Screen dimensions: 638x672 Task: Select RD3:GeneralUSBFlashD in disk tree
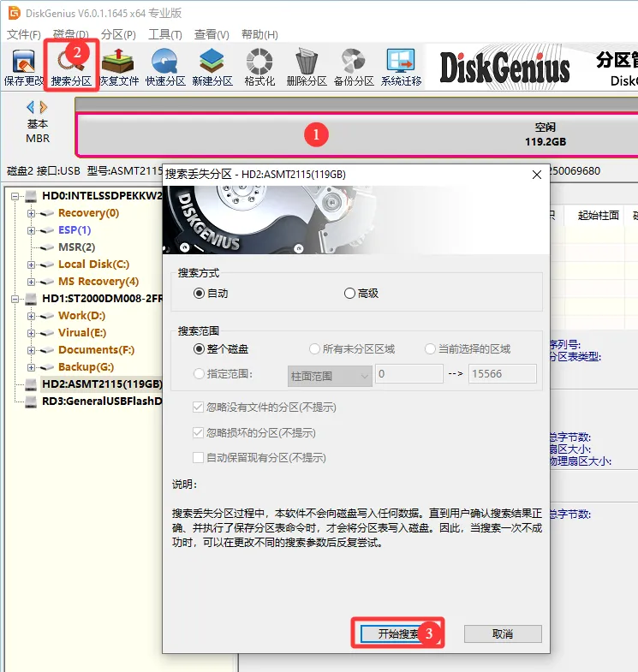102,401
